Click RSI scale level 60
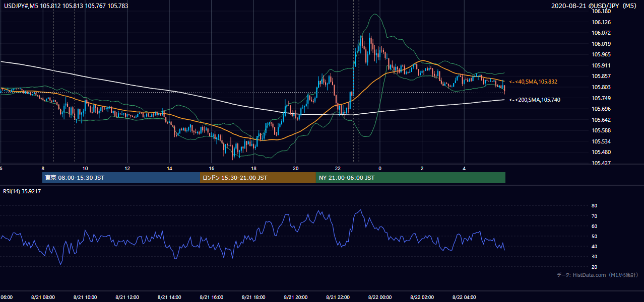This screenshot has height=302, width=644. 594,226
